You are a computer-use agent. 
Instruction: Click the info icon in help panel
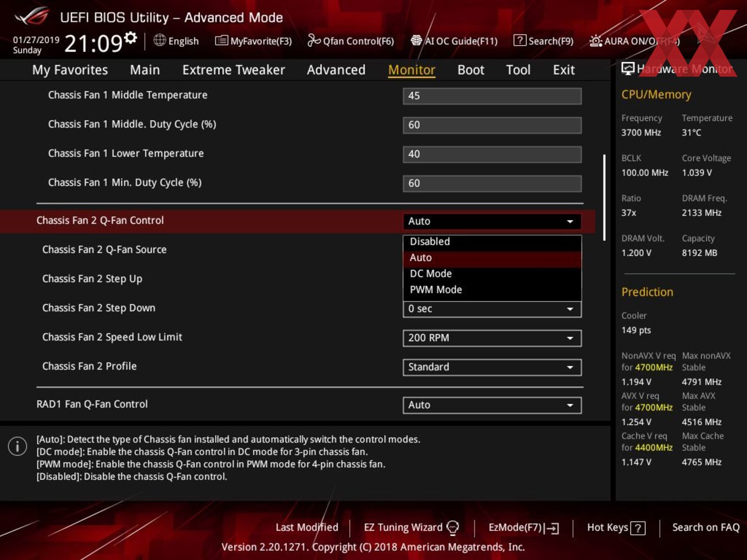tap(18, 446)
